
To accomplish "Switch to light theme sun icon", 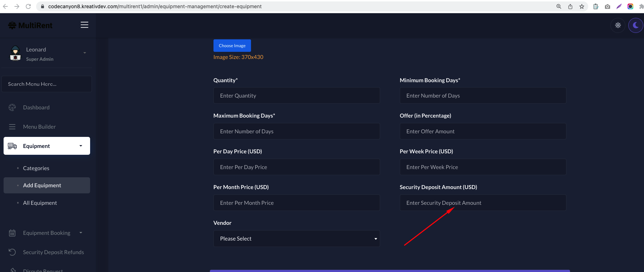I will click(x=618, y=25).
